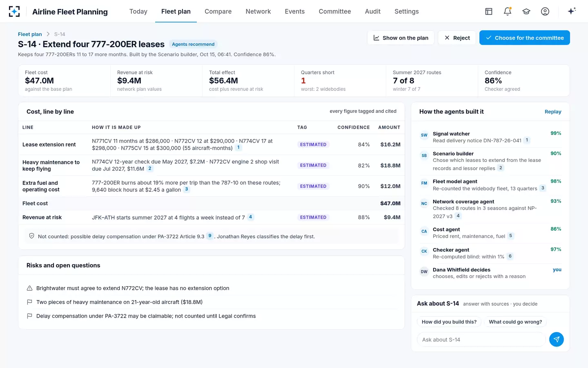Image resolution: width=588 pixels, height=368 pixels.
Task: Click the NC Network coverage agent avatar
Action: pos(424,203)
